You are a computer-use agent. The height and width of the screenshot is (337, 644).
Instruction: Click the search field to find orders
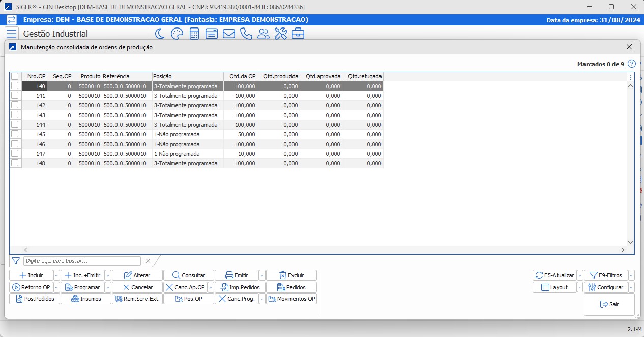click(x=82, y=261)
